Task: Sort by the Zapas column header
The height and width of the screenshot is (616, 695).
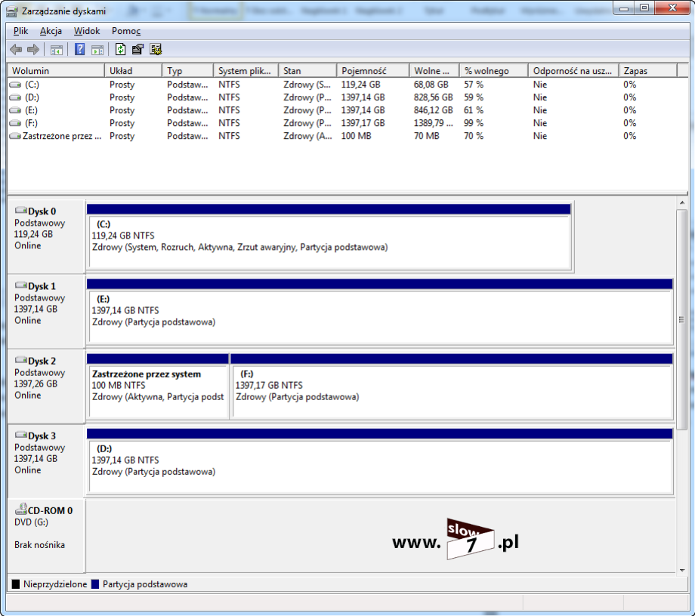Action: pyautogui.click(x=648, y=71)
